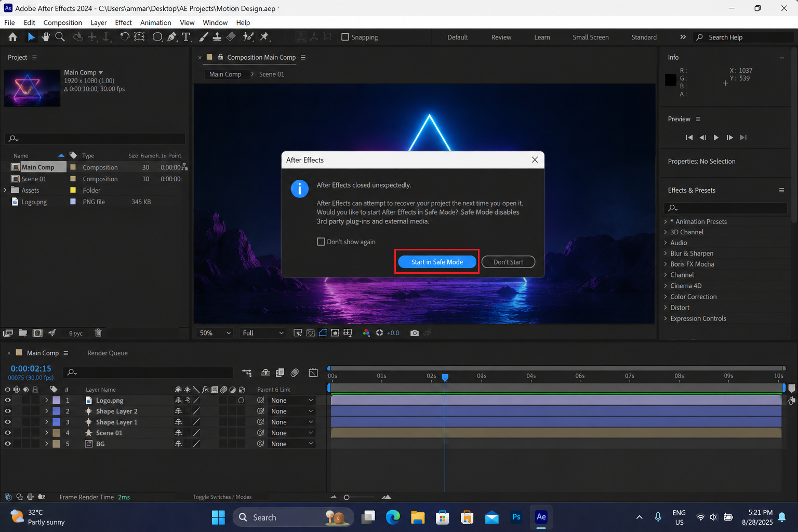Screen dimensions: 798x532
Task: Hide the Shape Layer 2 layer
Action: coord(7,411)
